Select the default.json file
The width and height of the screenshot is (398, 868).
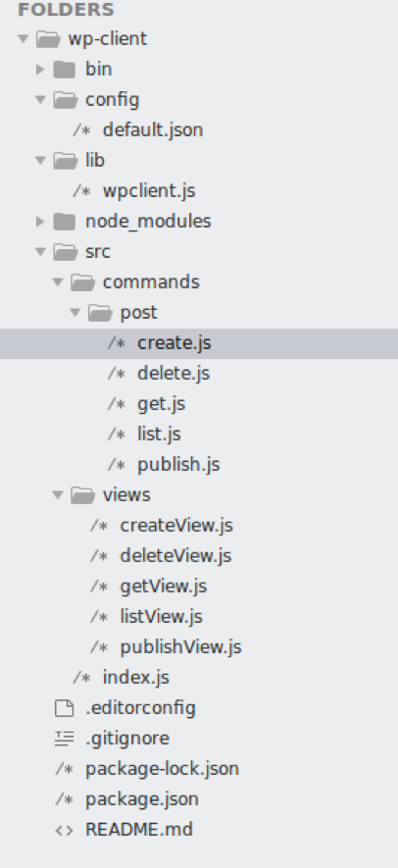coord(153,130)
